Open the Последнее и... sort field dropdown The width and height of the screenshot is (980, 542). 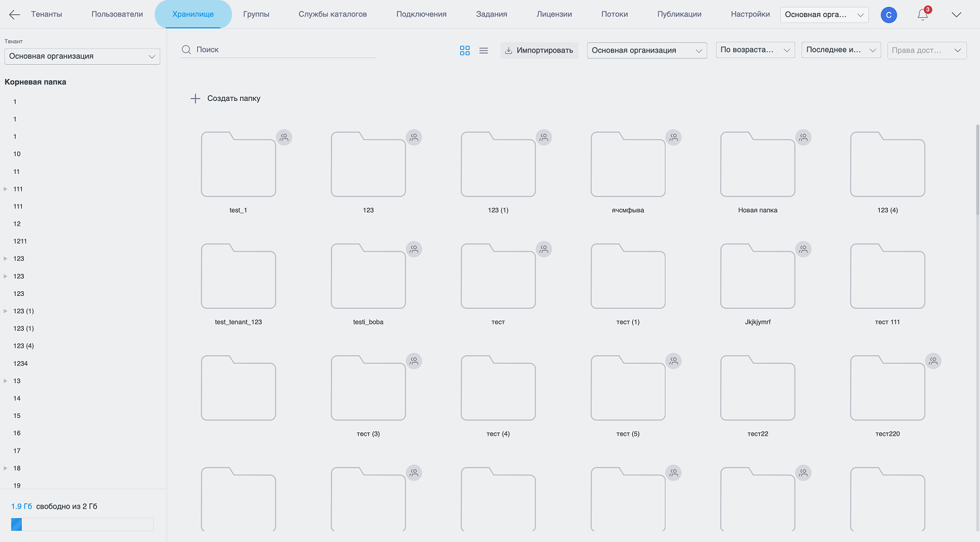coord(841,50)
